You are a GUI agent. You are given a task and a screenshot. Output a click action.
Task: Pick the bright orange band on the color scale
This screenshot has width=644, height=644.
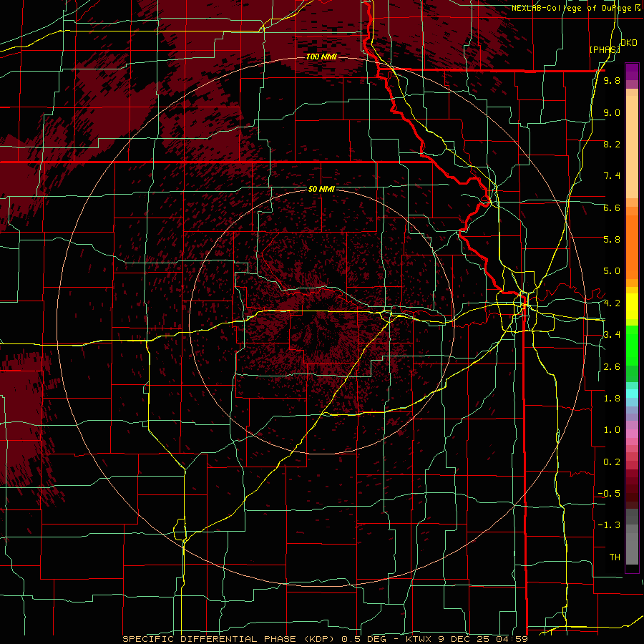click(x=632, y=248)
